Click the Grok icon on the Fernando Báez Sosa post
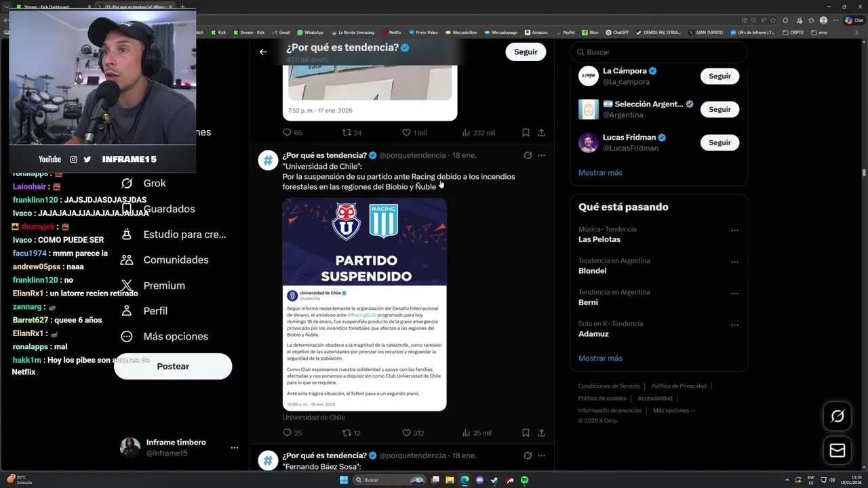The width and height of the screenshot is (868, 488). click(x=528, y=455)
